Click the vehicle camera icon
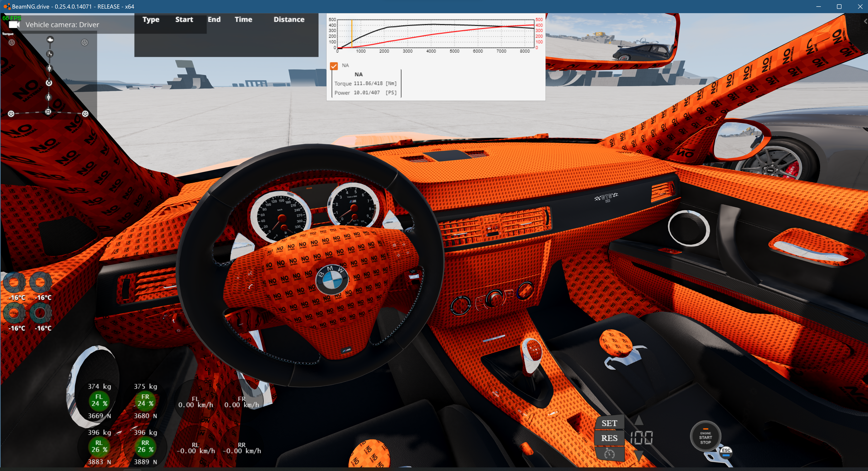Image resolution: width=868 pixels, height=471 pixels. click(x=14, y=25)
